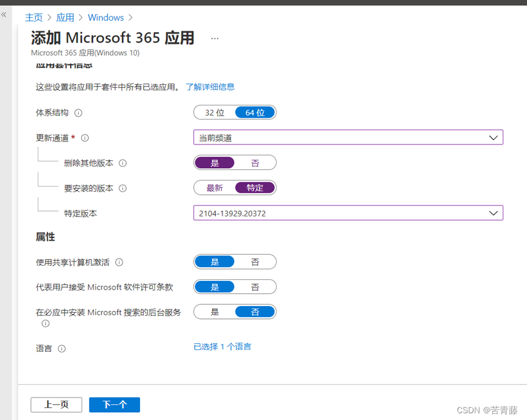This screenshot has height=420, width=527.
Task: Open the ellipsis menu beside the page title
Action: coord(214,38)
